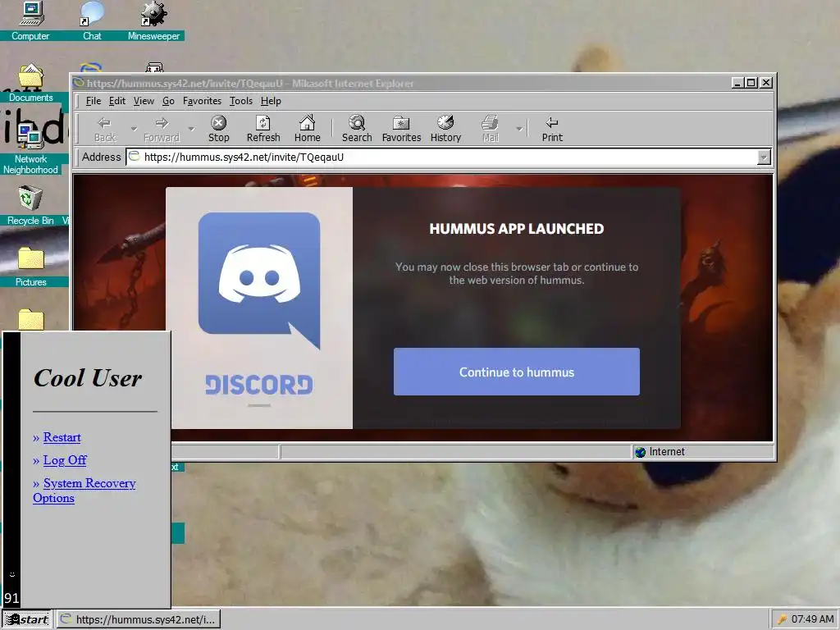
Task: Click the Internet zone globe icon
Action: point(640,452)
